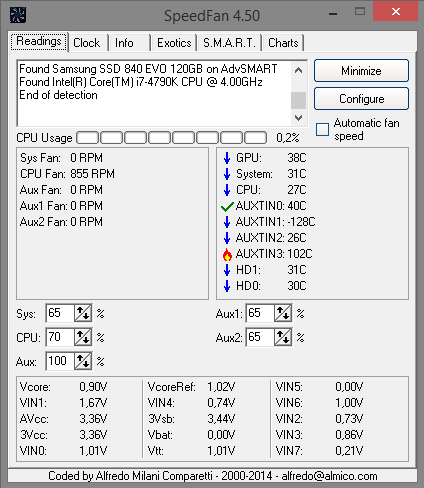Screen dimensions: 424x488
Task: Click the AVcc 3,36V voltage reading
Action: tap(63, 419)
